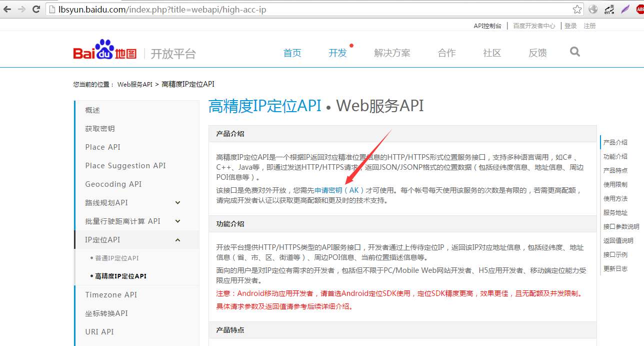Open the translate extension icon

pyautogui.click(x=609, y=9)
